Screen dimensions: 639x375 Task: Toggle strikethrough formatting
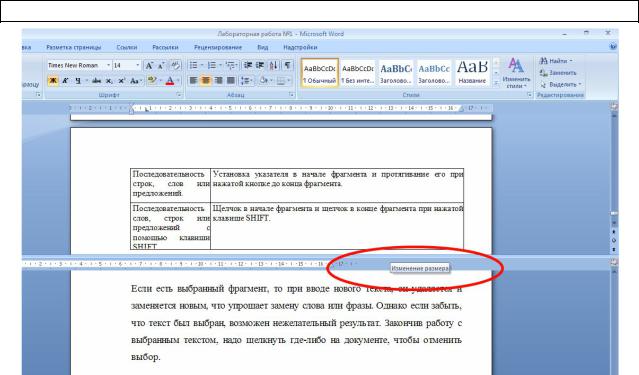pos(97,81)
